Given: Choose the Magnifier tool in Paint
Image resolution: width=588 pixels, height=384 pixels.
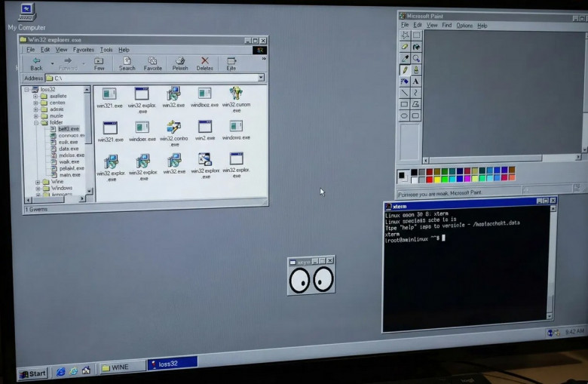Looking at the screenshot, I should point(415,58).
